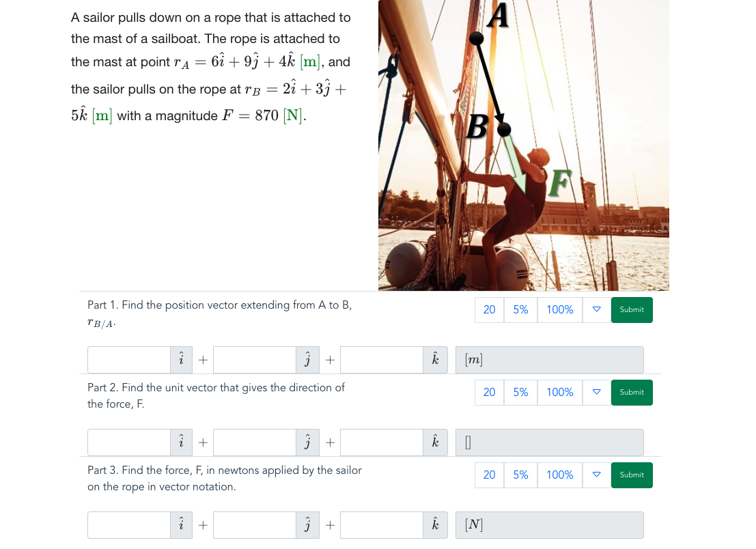Click the Part 3 i-component input field
Viewport: 756px width, 549px height.
(129, 525)
